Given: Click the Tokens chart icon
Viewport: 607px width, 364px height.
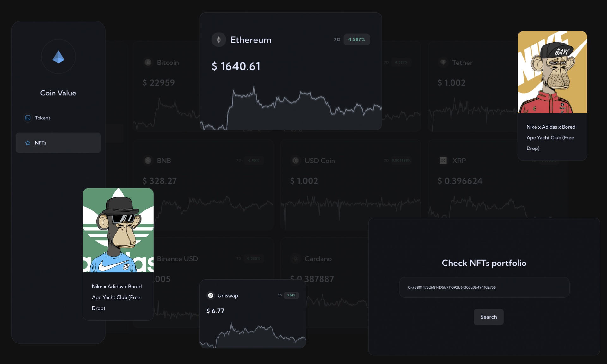Looking at the screenshot, I should point(28,118).
